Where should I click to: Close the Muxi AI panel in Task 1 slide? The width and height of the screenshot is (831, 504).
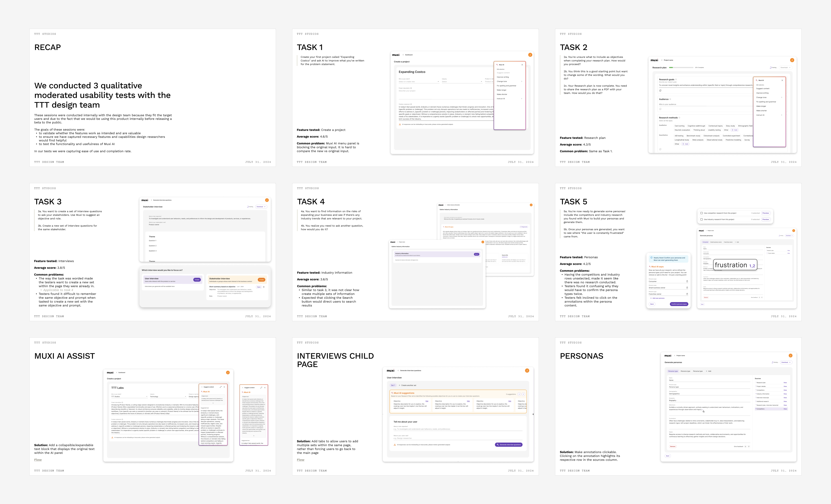(x=522, y=65)
